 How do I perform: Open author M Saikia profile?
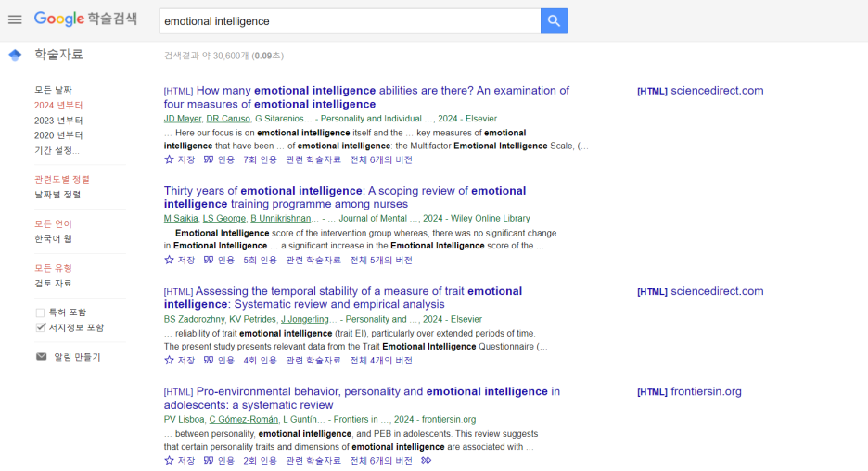coord(181,218)
